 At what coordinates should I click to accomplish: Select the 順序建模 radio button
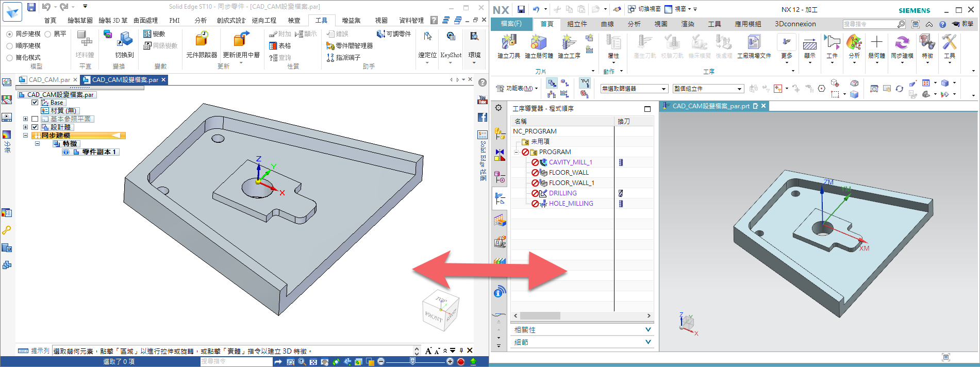[x=10, y=46]
